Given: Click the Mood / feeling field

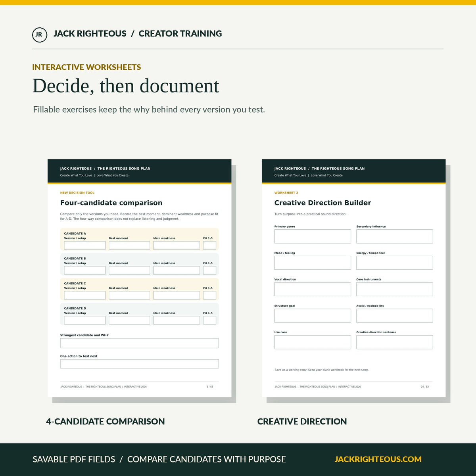Looking at the screenshot, I should coord(313,263).
